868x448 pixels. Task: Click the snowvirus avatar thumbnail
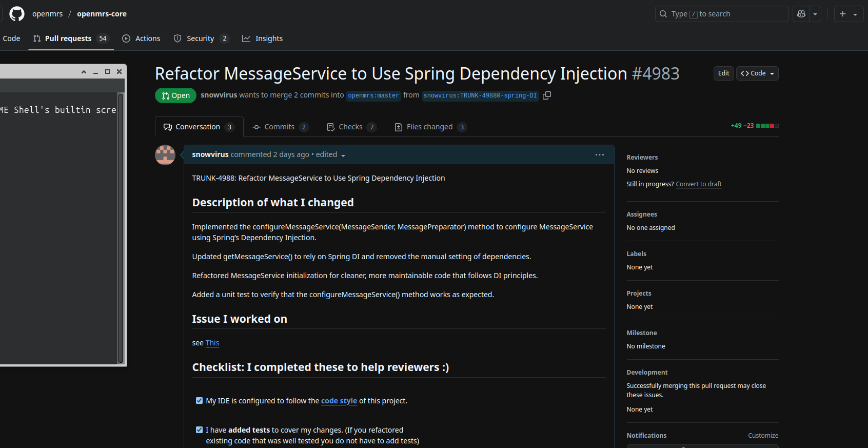165,155
